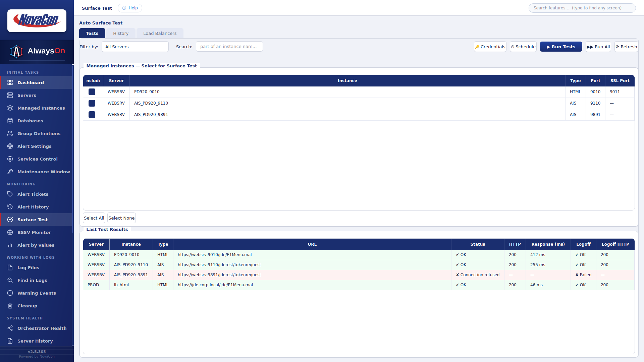Screen dimensions: 644x362
Task: Click the Servers stack icon
Action: click(x=10, y=95)
